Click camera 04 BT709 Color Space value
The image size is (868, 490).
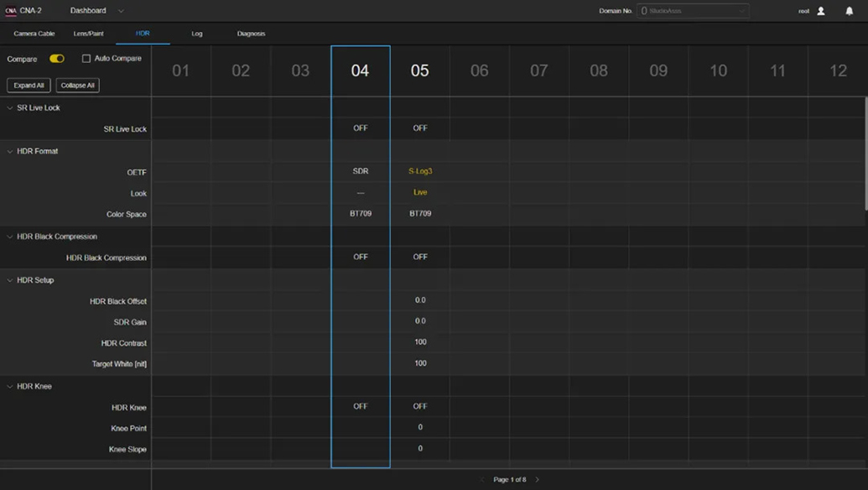point(361,214)
